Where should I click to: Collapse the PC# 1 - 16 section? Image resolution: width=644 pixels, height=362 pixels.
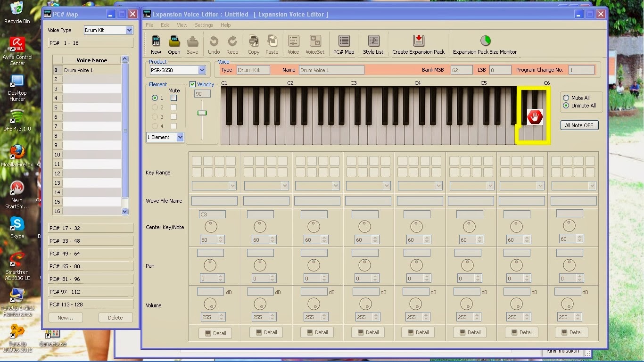tap(91, 43)
